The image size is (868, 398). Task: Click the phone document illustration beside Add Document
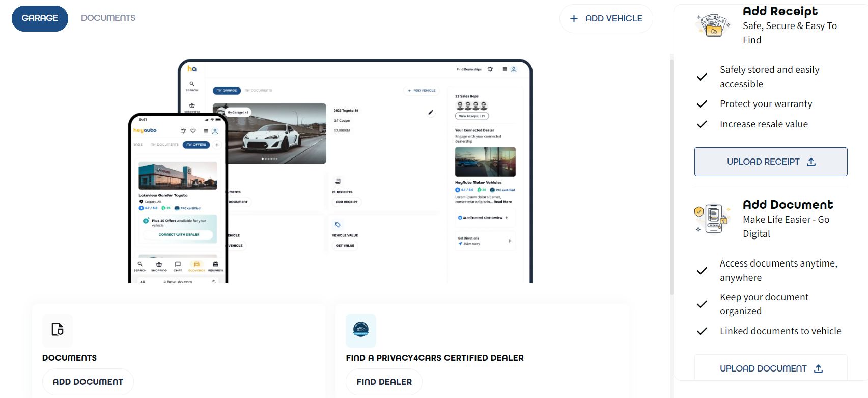pos(713,219)
